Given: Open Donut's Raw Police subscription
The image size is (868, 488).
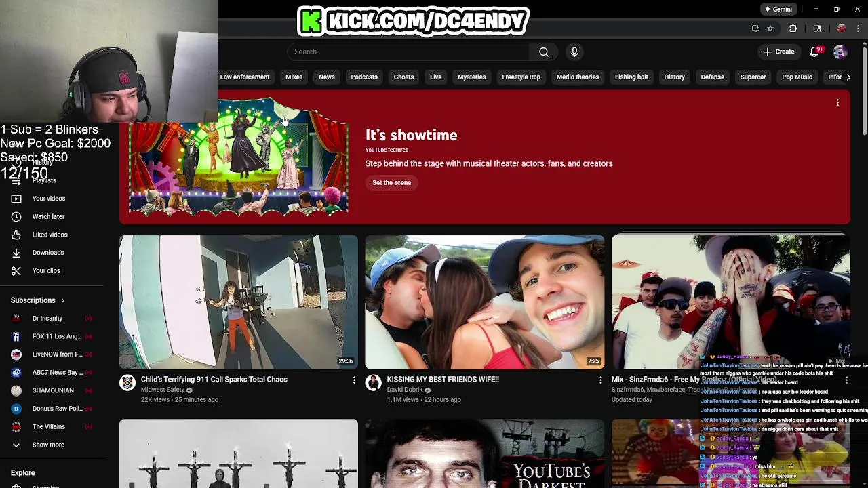Looking at the screenshot, I should pos(52,409).
